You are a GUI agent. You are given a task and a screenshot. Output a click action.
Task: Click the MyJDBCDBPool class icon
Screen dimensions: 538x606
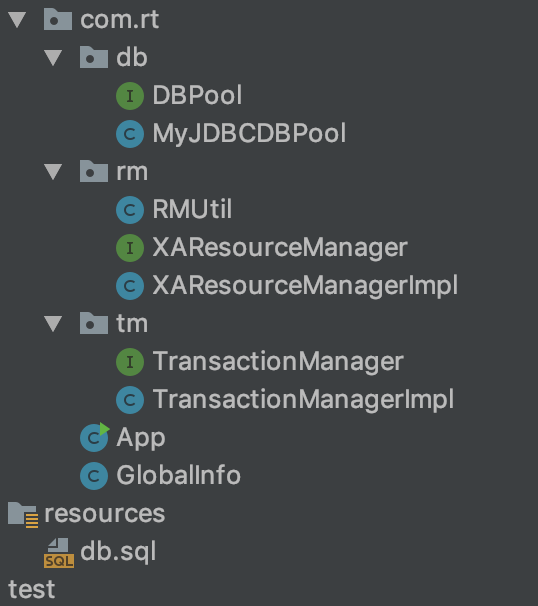point(130,134)
